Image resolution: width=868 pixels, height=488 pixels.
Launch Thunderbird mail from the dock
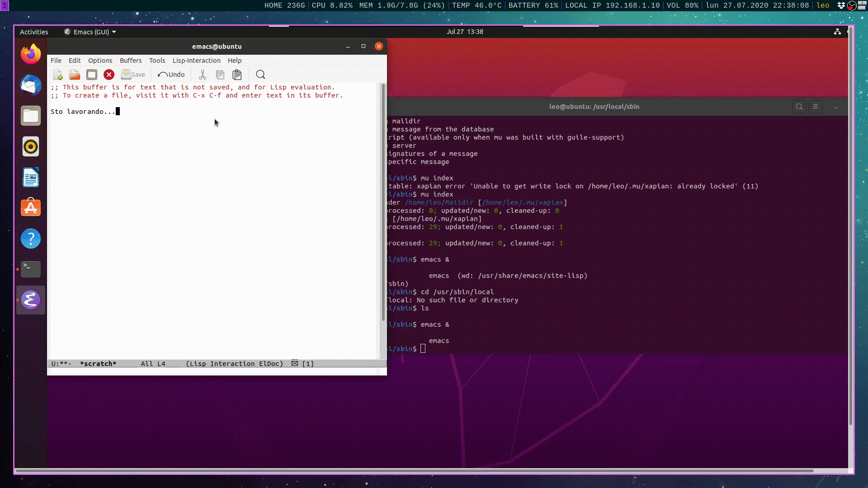point(31,85)
